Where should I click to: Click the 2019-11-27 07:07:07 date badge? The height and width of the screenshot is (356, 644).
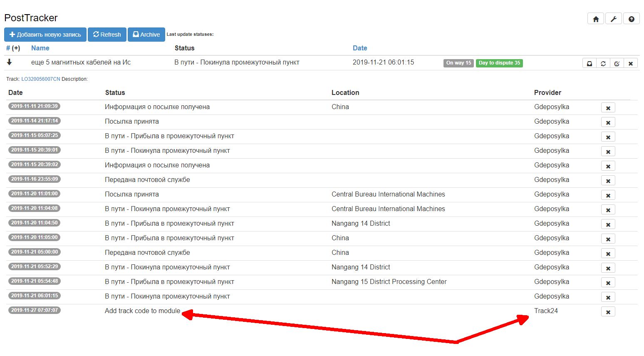(x=35, y=310)
